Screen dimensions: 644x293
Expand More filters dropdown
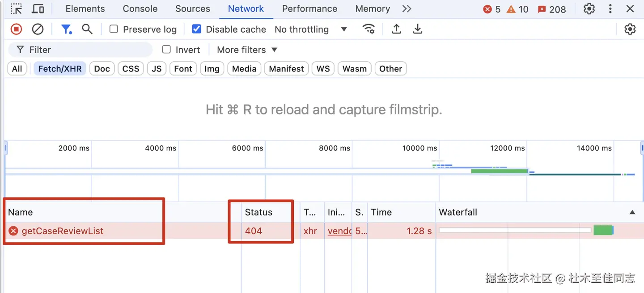point(247,50)
